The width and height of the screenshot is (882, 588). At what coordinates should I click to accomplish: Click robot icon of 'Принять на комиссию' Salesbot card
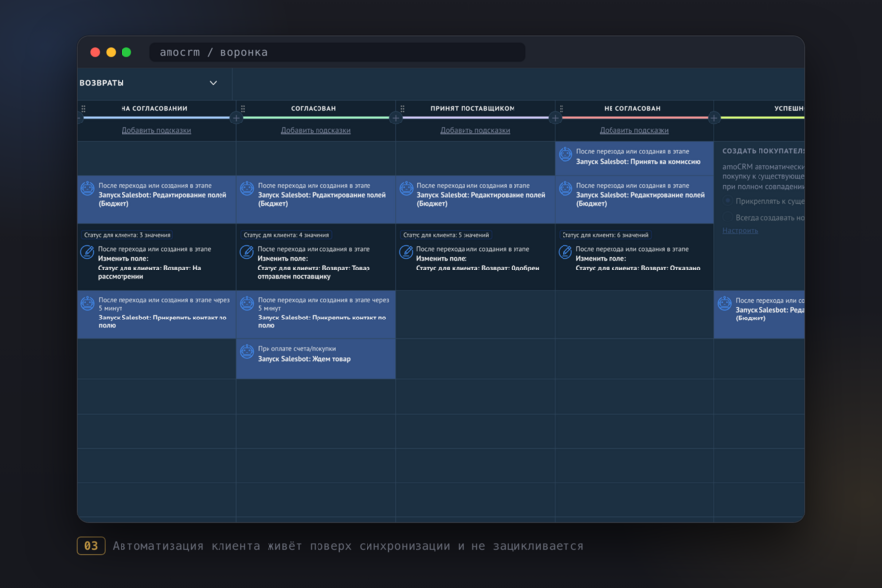point(565,154)
